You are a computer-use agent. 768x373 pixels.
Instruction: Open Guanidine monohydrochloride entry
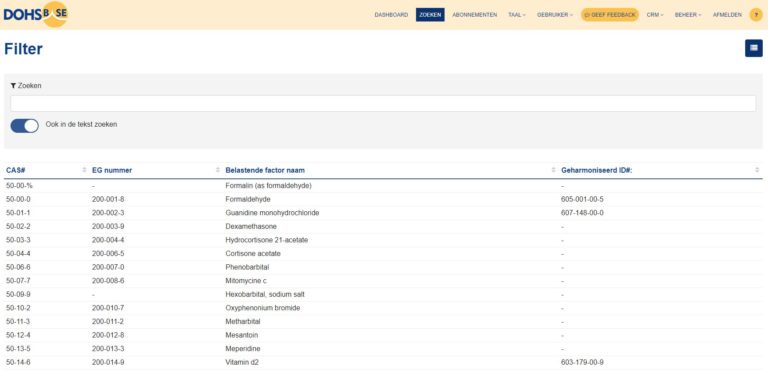(x=272, y=213)
